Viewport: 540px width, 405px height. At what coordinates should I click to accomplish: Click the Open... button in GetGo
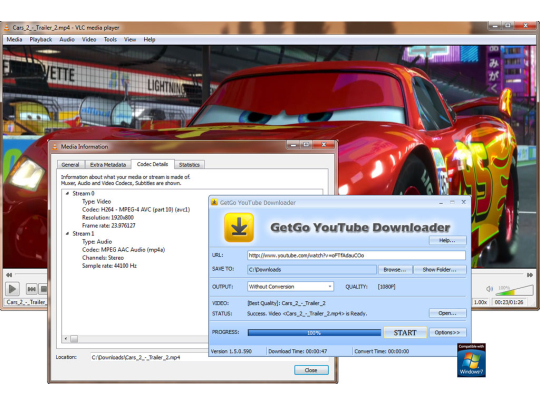[447, 313]
